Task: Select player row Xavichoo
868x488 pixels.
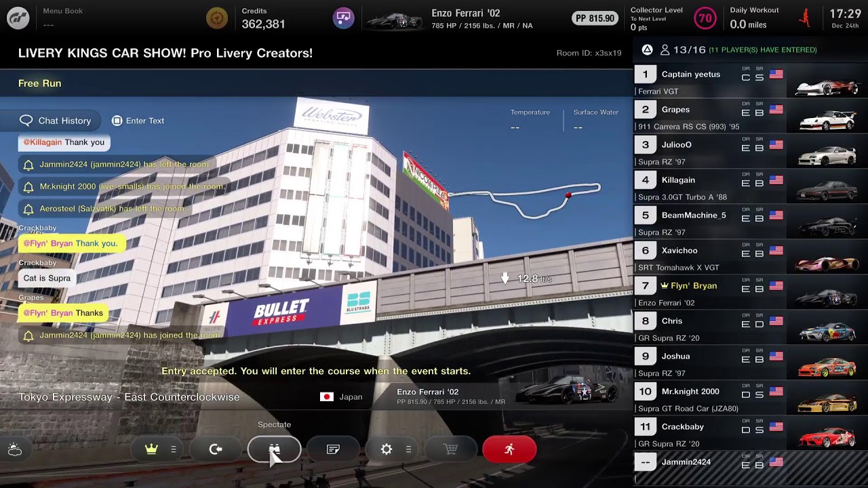Action: 751,257
